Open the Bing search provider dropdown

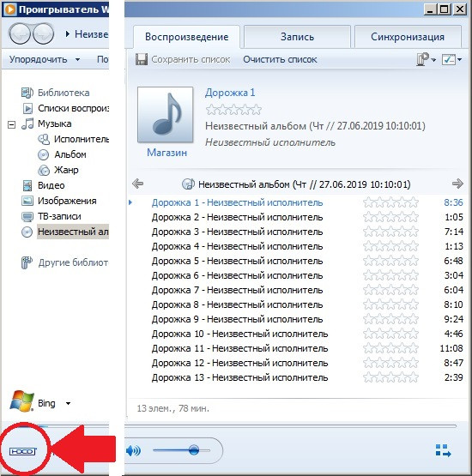coord(69,403)
